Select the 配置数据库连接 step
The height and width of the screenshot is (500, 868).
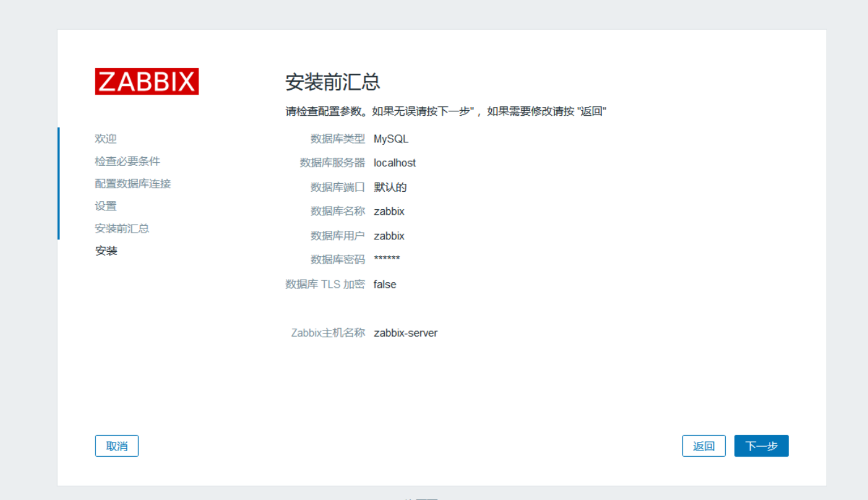pyautogui.click(x=133, y=184)
